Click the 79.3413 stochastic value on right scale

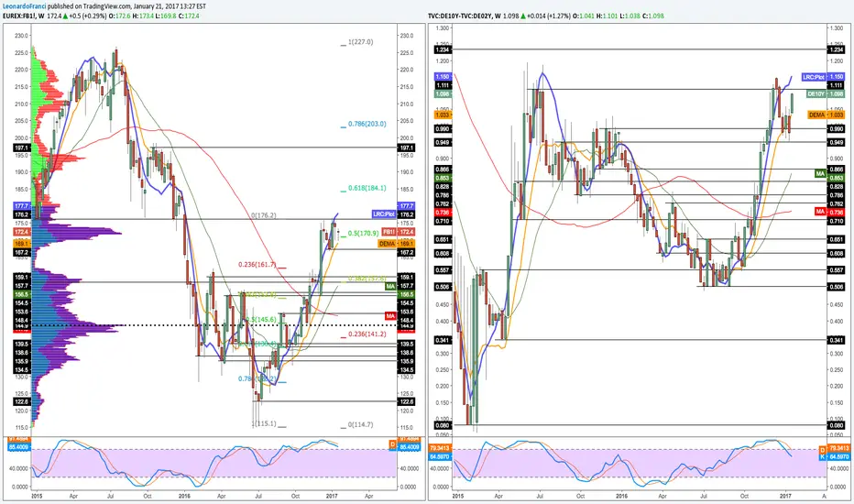coord(838,450)
